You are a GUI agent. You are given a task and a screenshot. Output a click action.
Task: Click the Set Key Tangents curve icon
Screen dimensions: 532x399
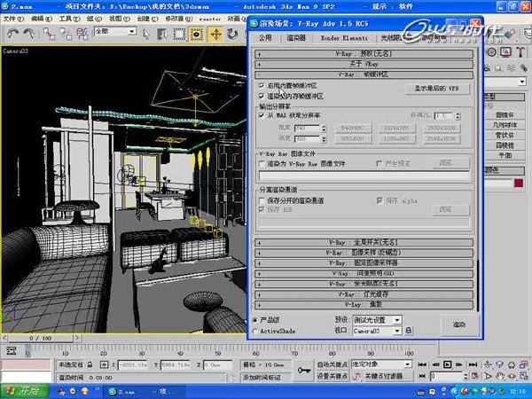356,376
